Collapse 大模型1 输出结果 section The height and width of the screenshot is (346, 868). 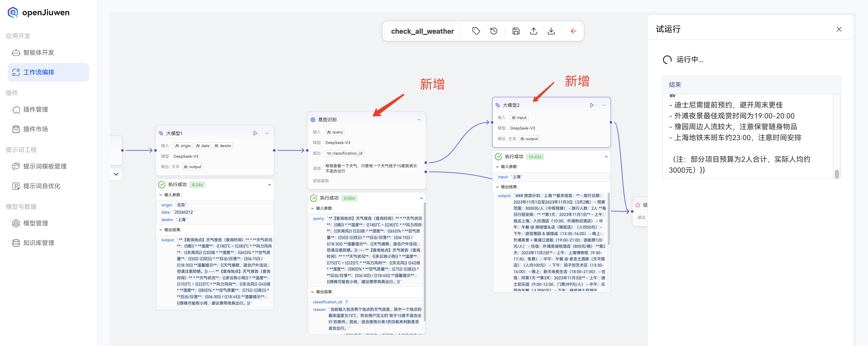point(161,230)
